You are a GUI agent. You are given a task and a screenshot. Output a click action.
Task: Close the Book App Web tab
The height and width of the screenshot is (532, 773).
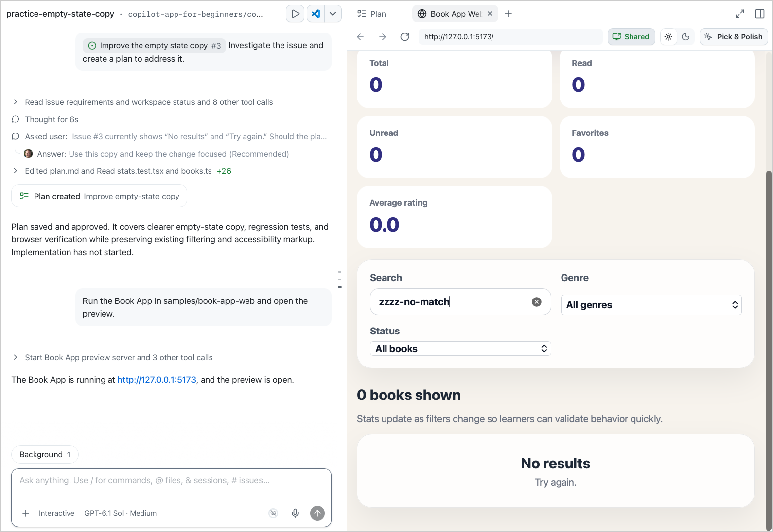(x=490, y=14)
